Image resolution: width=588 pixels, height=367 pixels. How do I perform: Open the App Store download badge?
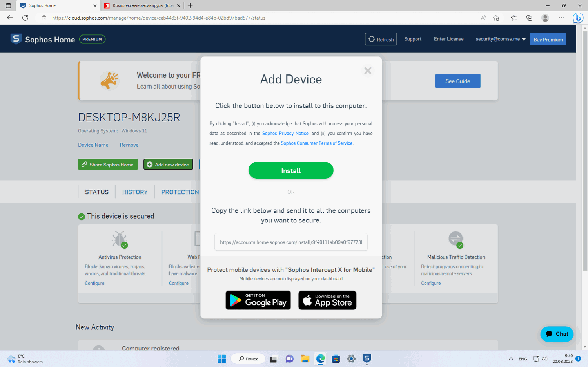327,300
